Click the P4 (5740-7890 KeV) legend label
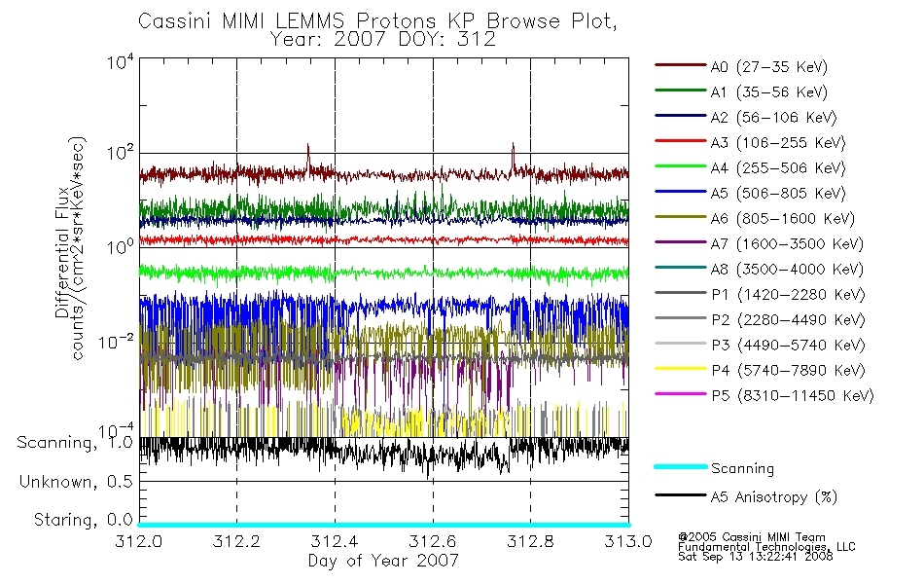Viewport: 924px width, 584px height. 789,371
